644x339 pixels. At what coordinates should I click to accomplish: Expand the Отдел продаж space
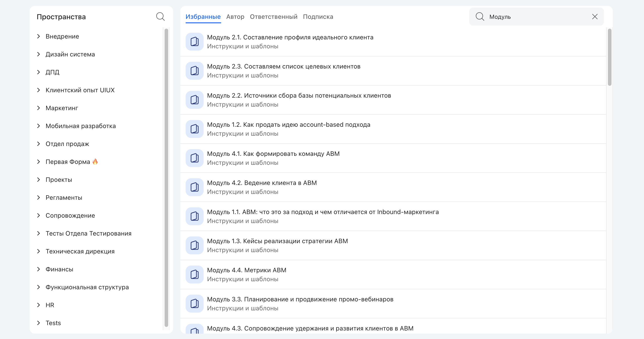pos(39,144)
